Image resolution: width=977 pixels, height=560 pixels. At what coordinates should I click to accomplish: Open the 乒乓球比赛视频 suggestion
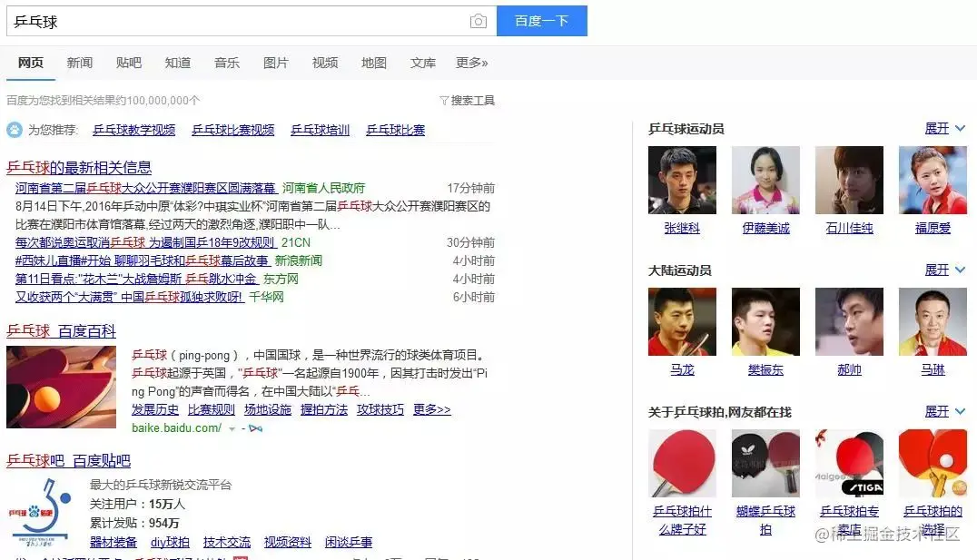coord(233,130)
